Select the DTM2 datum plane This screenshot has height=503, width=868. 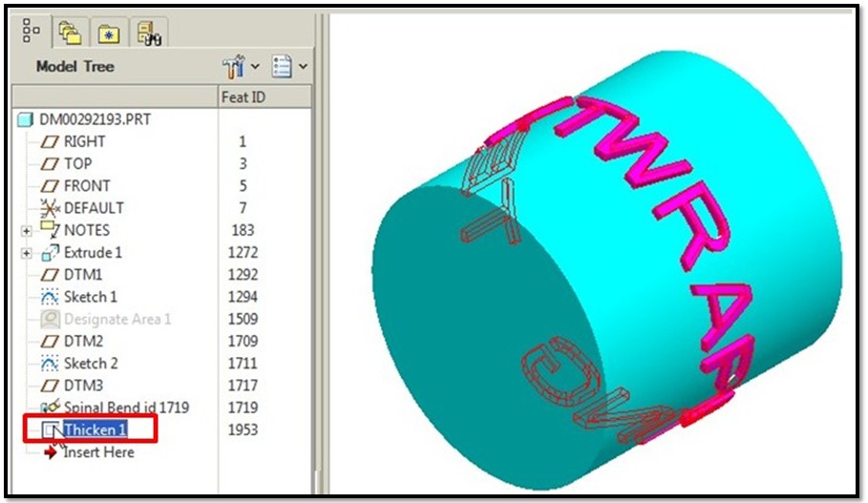click(x=84, y=341)
